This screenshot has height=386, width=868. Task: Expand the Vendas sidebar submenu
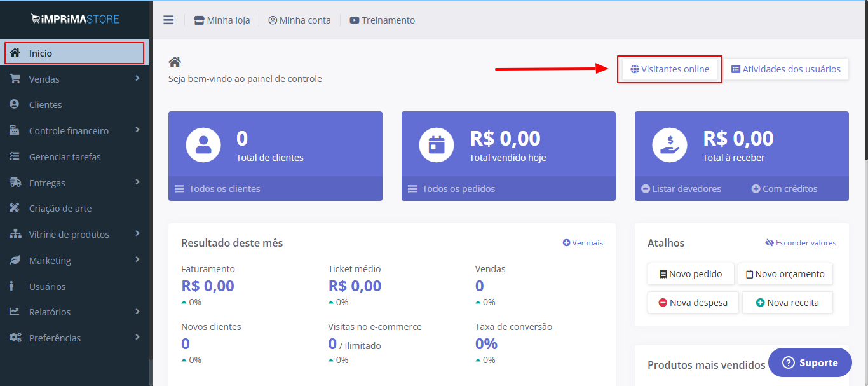[75, 79]
